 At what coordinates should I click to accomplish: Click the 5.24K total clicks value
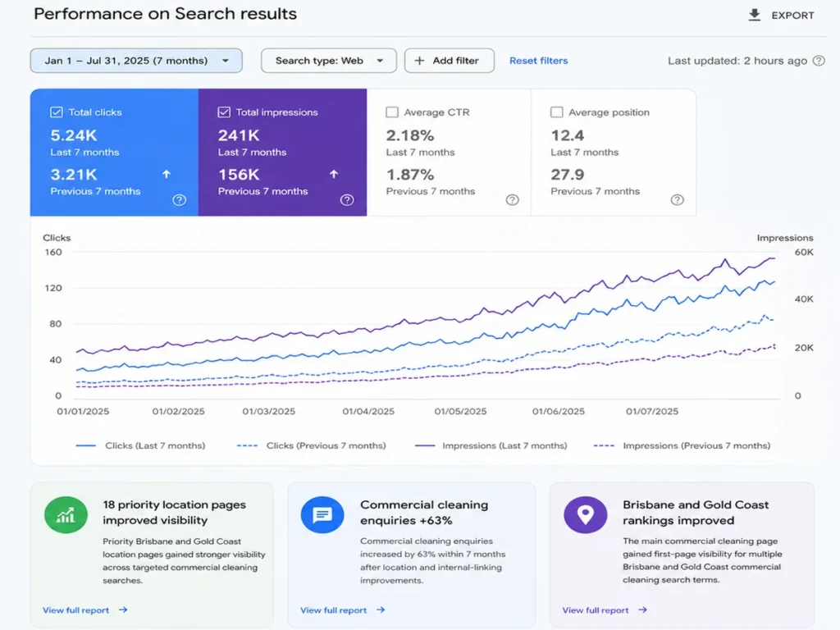(73, 135)
